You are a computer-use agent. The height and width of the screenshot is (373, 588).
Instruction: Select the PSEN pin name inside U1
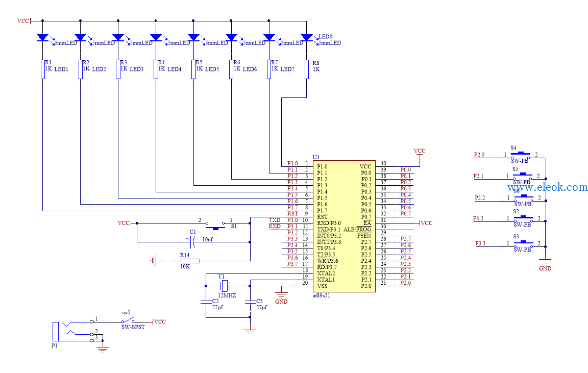(364, 236)
